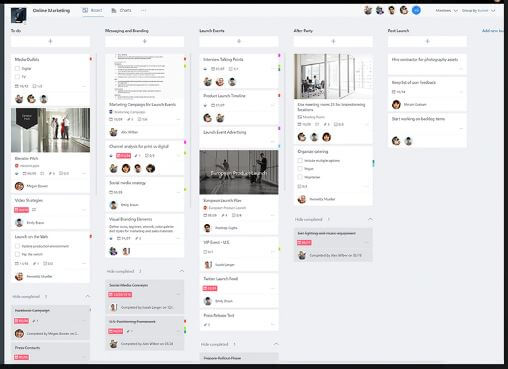Open the Group by Bucket dropdown
Screen dimensions: 508x369
tap(478, 11)
